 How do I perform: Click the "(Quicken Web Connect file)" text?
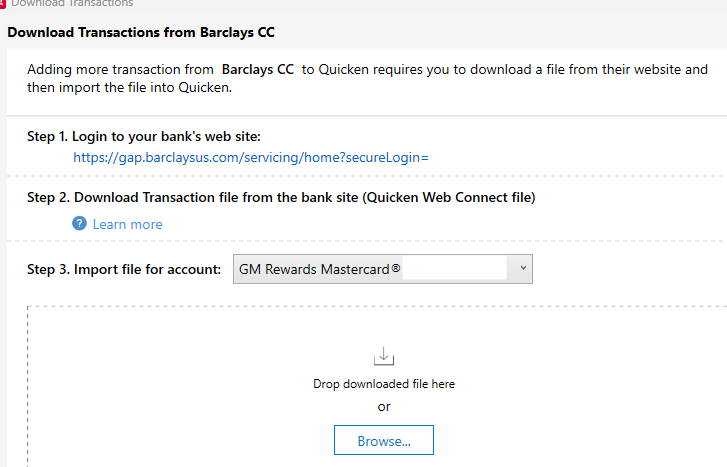coord(449,198)
